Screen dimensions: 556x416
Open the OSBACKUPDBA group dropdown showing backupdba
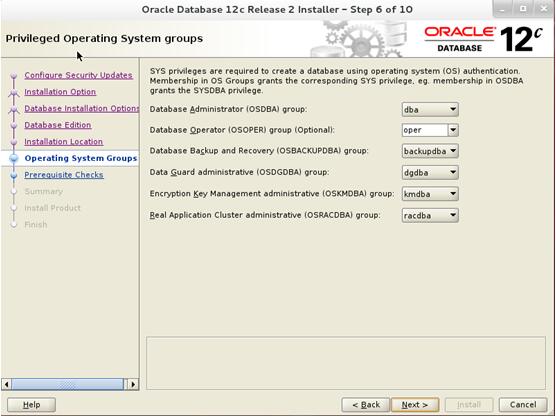point(430,151)
